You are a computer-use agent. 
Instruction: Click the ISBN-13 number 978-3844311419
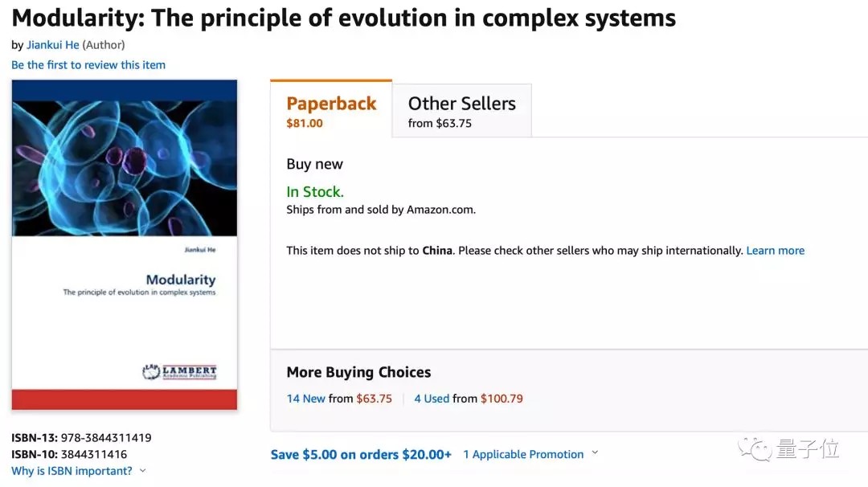tap(106, 438)
